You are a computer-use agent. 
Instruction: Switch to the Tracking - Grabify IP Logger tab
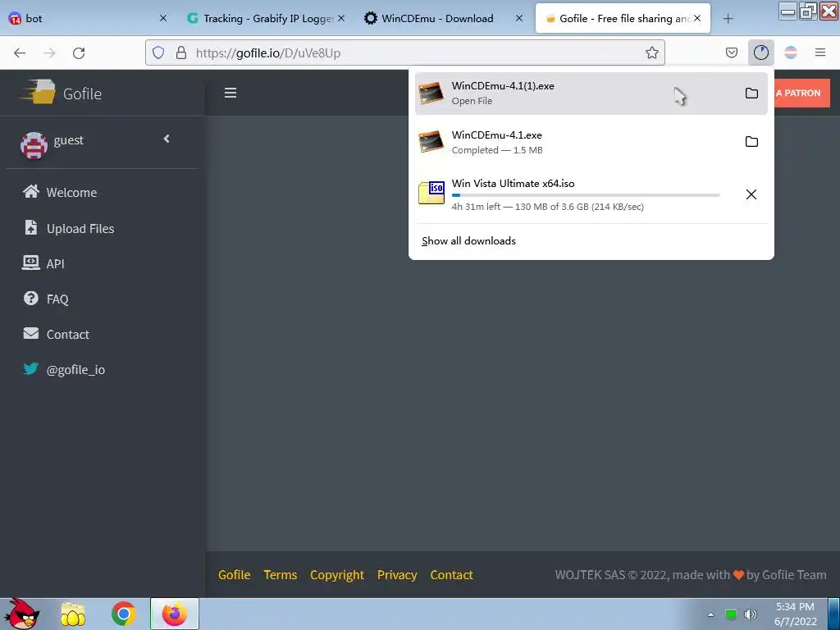point(265,18)
